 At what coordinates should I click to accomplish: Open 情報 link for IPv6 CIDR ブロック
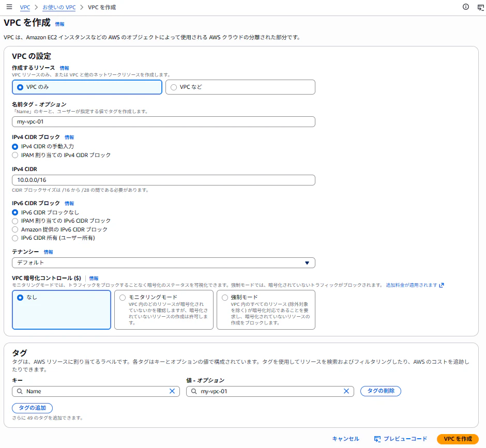tap(69, 204)
